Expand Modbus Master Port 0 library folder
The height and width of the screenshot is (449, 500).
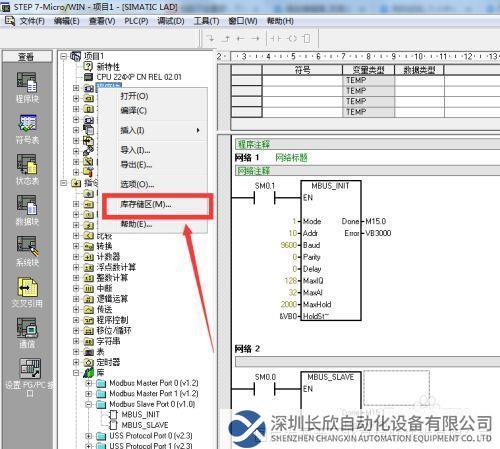pyautogui.click(x=89, y=383)
